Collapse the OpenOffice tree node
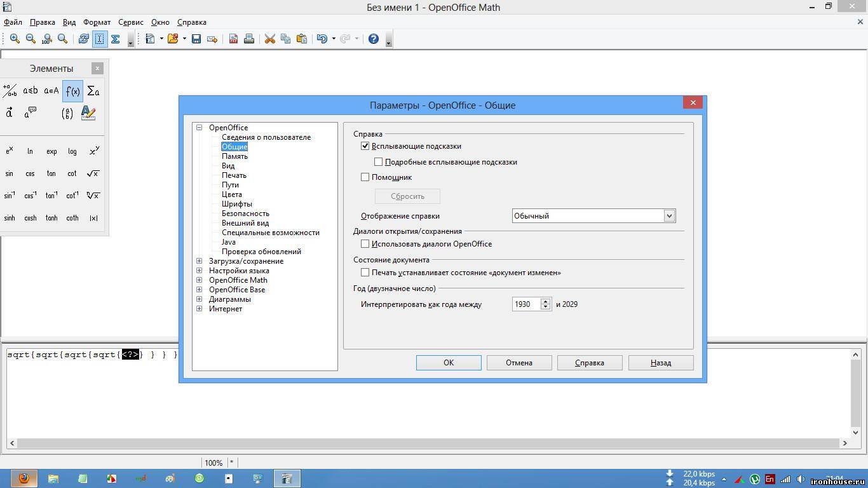The height and width of the screenshot is (488, 868). (200, 128)
